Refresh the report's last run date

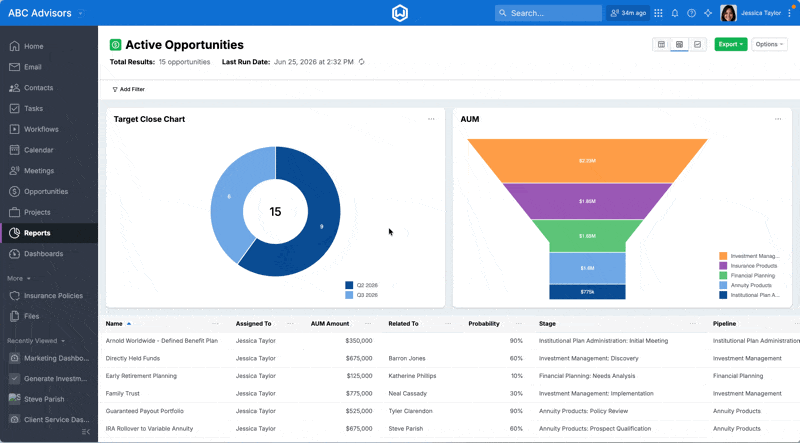coord(362,62)
